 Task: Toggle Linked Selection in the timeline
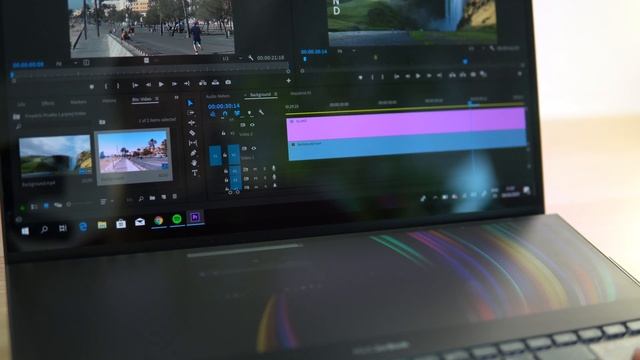coord(237,113)
